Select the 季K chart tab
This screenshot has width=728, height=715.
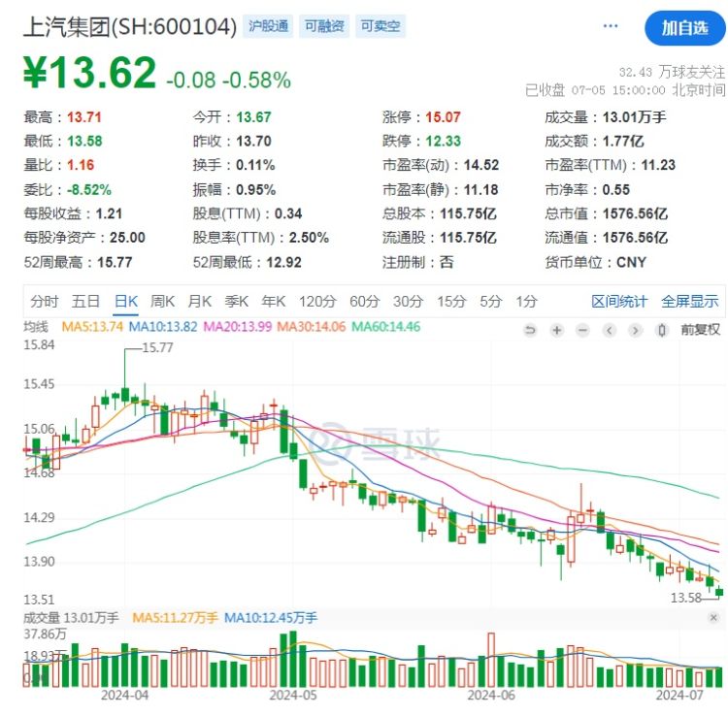pyautogui.click(x=236, y=302)
